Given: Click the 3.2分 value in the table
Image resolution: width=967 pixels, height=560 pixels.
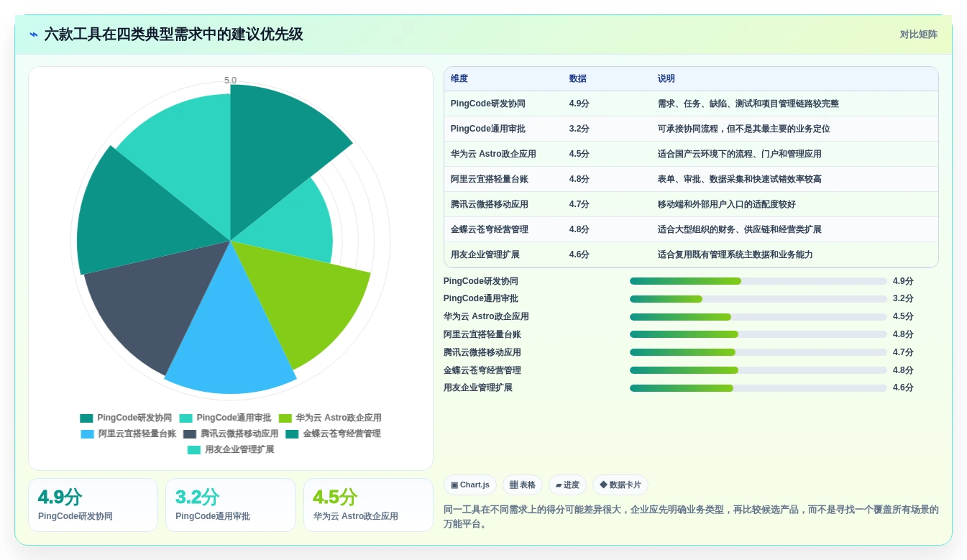Looking at the screenshot, I should click(x=579, y=129).
